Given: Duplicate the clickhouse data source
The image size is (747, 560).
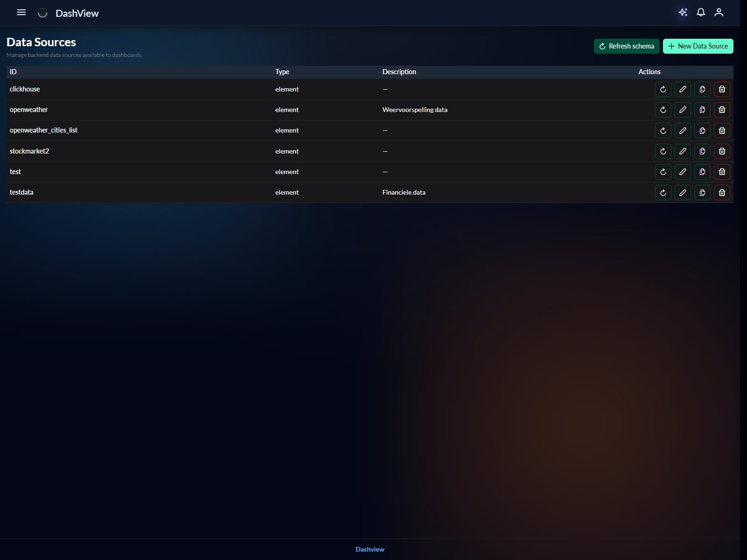Looking at the screenshot, I should click(702, 90).
